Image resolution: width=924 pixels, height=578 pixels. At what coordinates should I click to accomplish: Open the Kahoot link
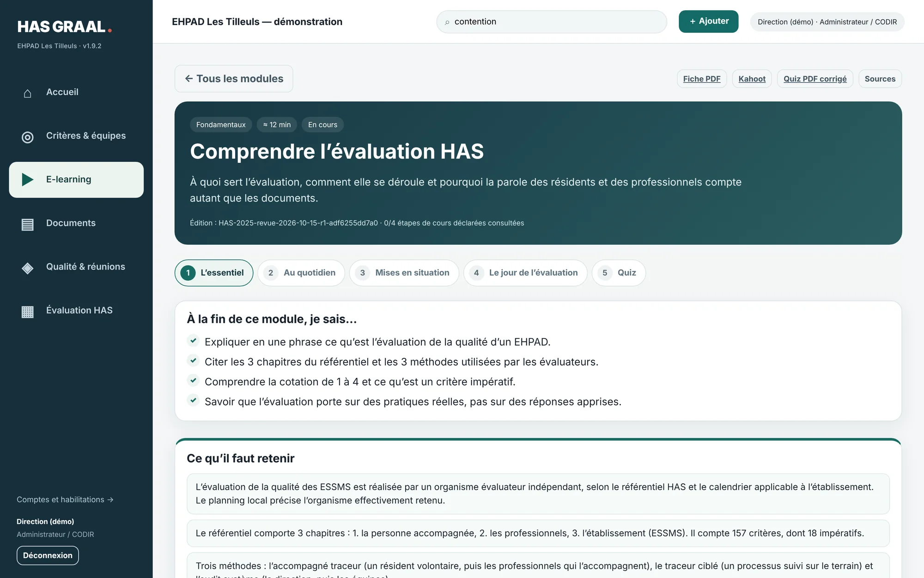tap(752, 79)
